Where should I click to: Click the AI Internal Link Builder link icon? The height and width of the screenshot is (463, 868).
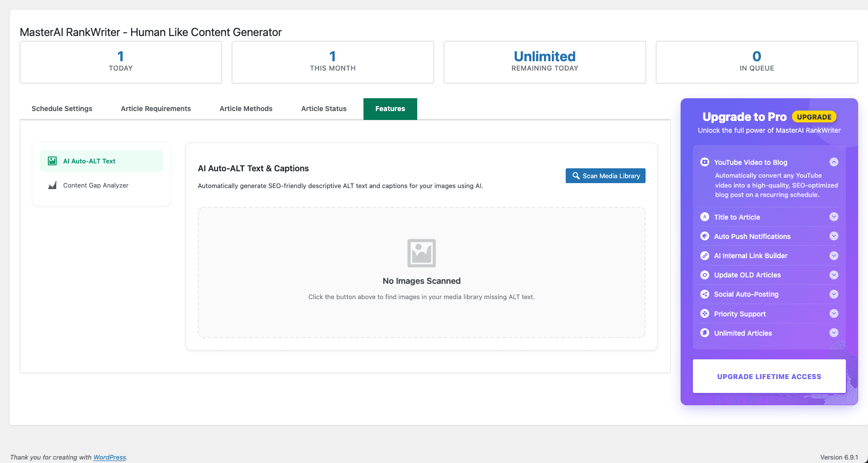point(705,256)
